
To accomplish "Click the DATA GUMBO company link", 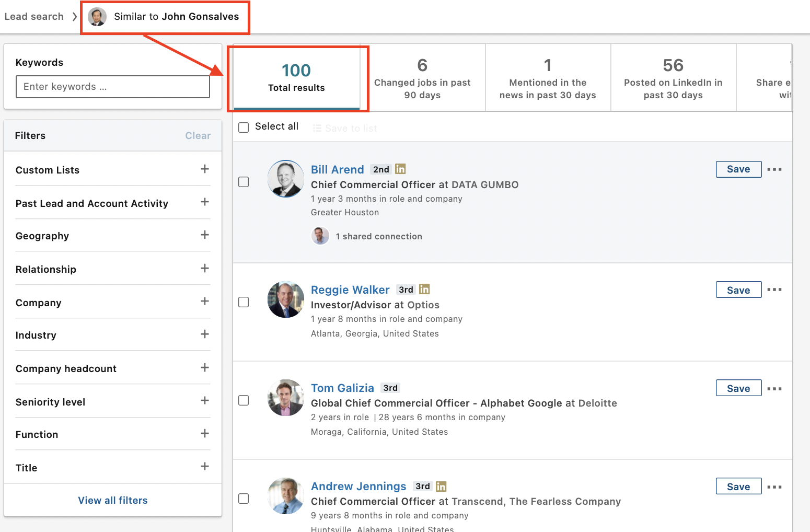I will (x=485, y=184).
